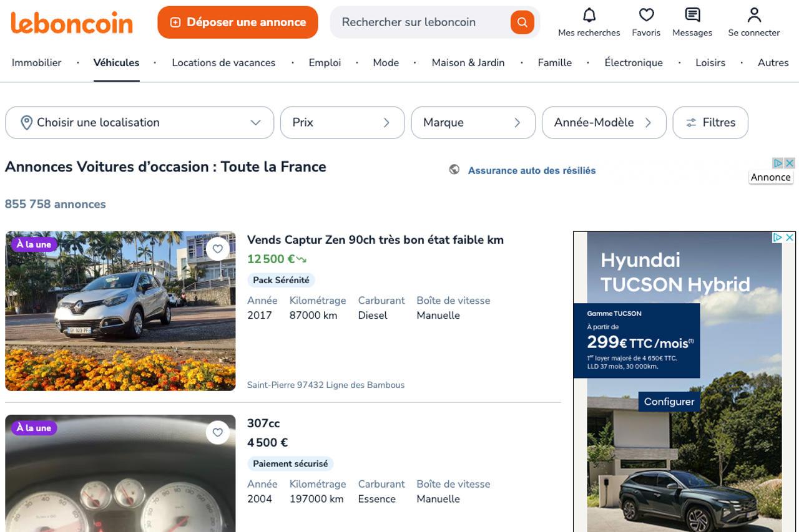This screenshot has height=532, width=799.
Task: Expand the Choisir une localisation dropdown
Action: pyautogui.click(x=256, y=122)
